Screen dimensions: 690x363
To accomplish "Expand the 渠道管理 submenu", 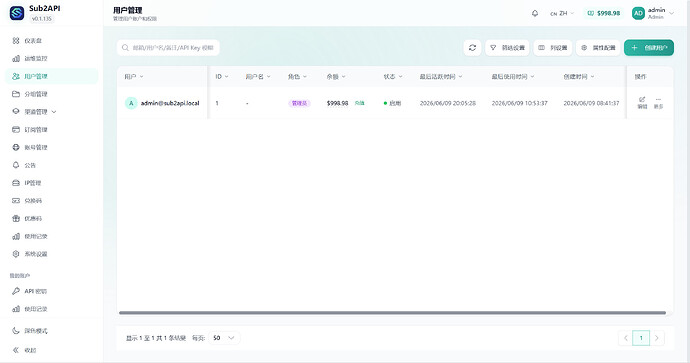I will [54, 112].
